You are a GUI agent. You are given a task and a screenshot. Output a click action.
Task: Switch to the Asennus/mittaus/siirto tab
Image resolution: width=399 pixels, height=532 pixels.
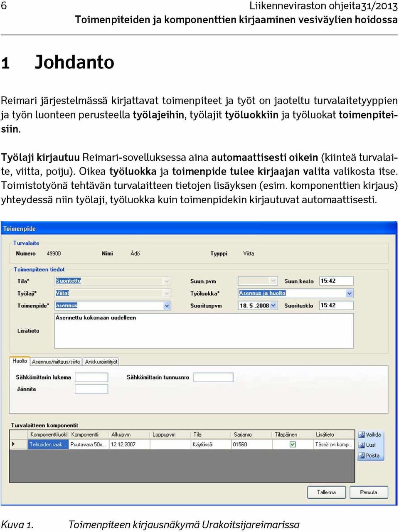click(56, 362)
